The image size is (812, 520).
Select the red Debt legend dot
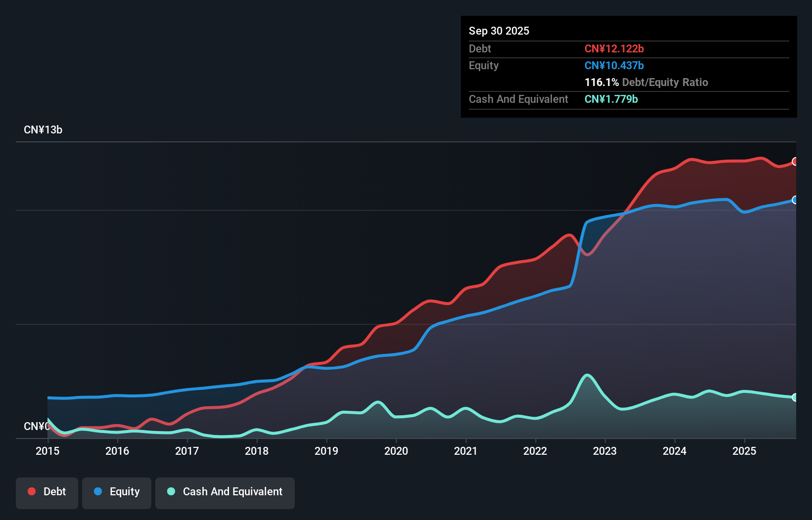32,491
